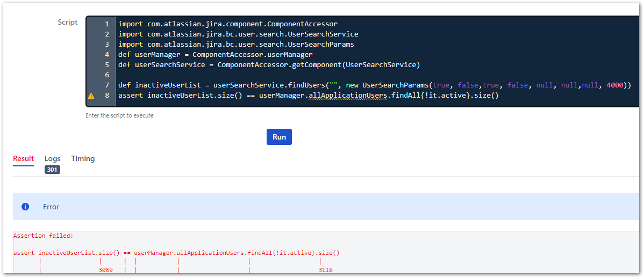This screenshot has height=278, width=644.
Task: Click the underlined allApplicationUsers in editor
Action: pyautogui.click(x=347, y=96)
